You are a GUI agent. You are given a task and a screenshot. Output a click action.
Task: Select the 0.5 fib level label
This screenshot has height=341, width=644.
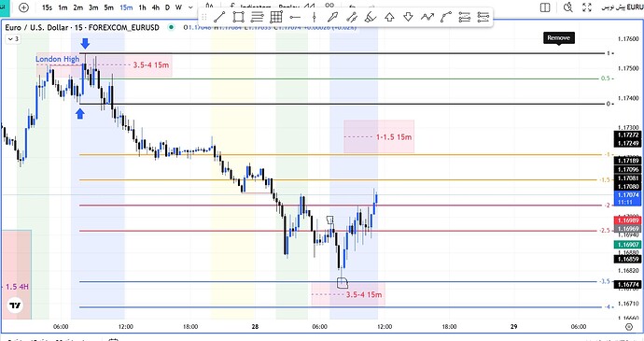606,78
